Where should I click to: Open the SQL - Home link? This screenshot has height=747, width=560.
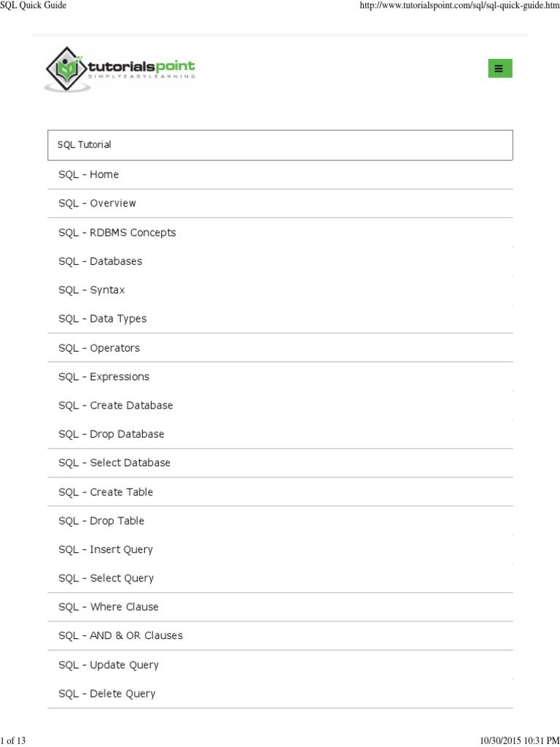(x=89, y=175)
